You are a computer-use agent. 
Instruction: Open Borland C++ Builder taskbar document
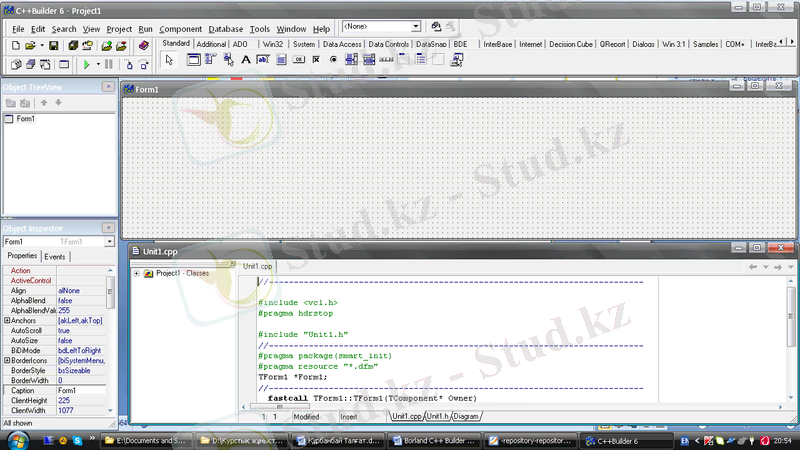tap(433, 440)
